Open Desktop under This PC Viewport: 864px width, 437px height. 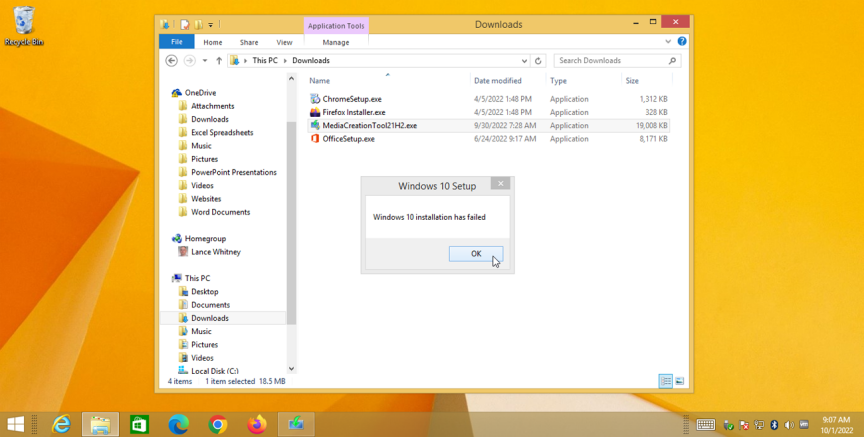tap(204, 292)
